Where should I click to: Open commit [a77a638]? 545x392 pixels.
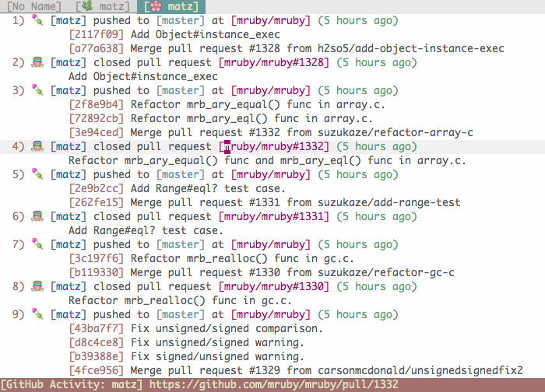click(x=97, y=48)
